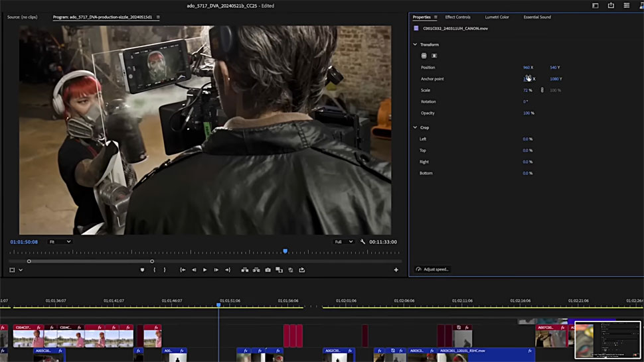The image size is (644, 362).
Task: Export frame with the camera icon
Action: 268,270
